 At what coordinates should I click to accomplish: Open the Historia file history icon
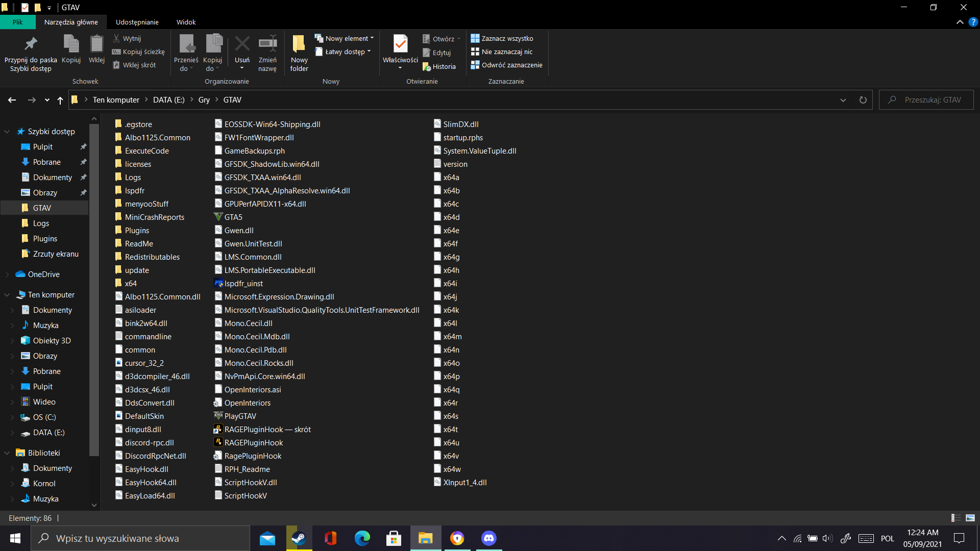[427, 67]
